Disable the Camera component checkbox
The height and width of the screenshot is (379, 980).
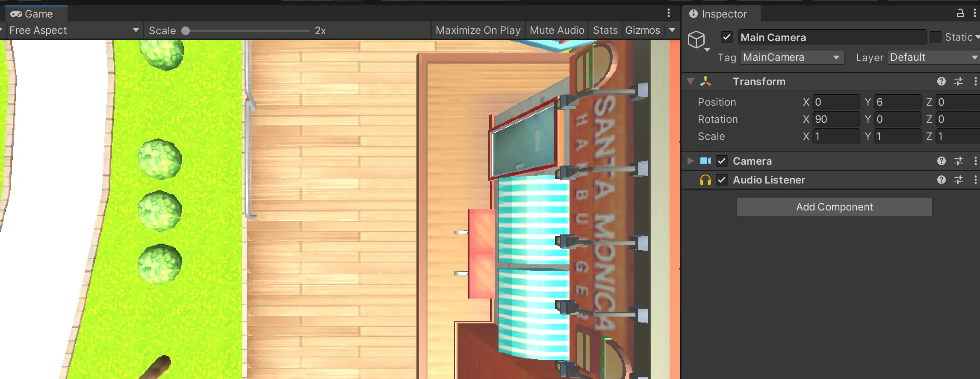click(722, 161)
